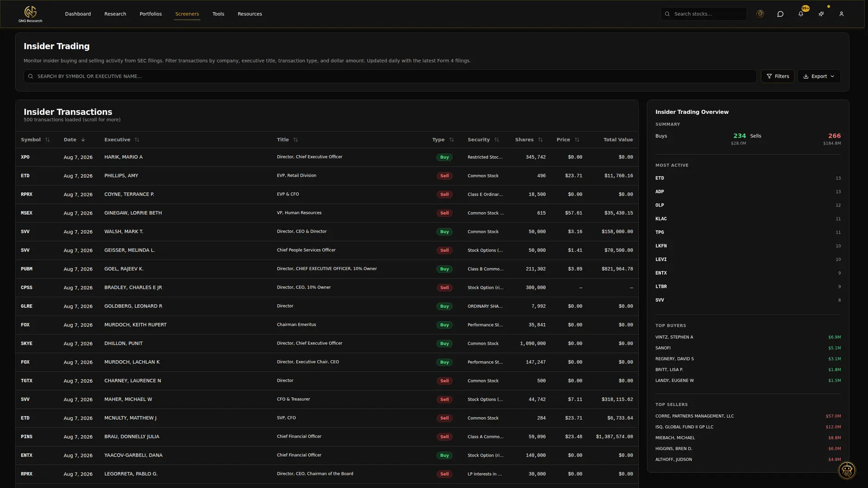
Task: Click the Buy badge for HARIK, MARIO A
Action: pos(444,158)
